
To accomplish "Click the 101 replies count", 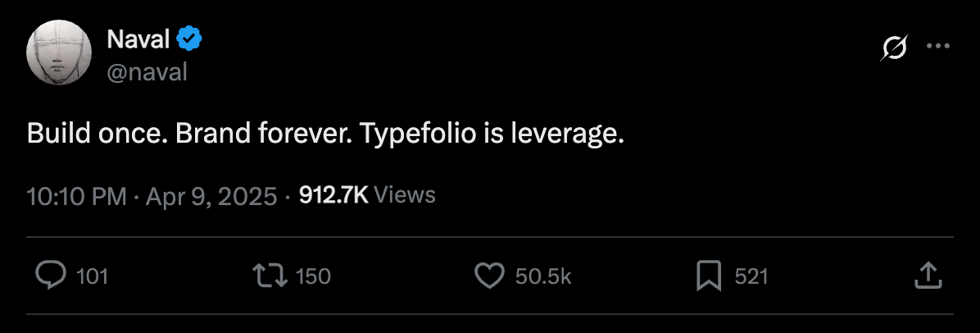I will [x=93, y=276].
